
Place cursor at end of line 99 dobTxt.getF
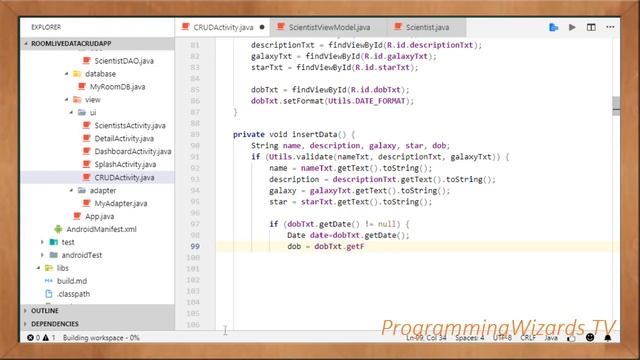click(365, 247)
